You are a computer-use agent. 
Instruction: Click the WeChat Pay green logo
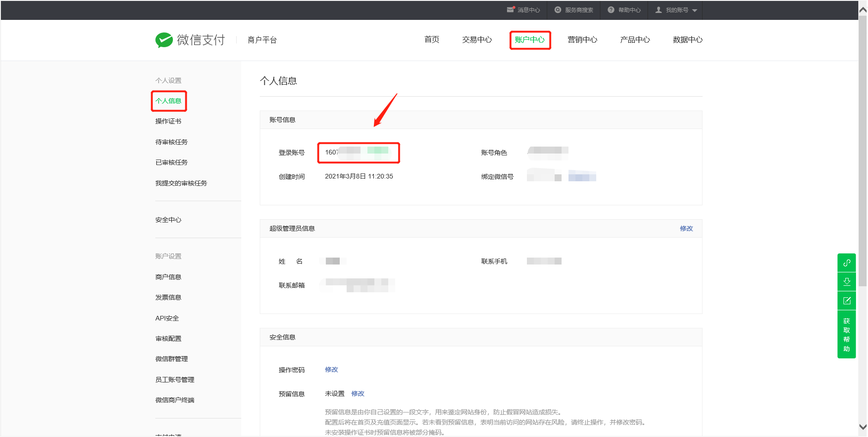coord(164,40)
